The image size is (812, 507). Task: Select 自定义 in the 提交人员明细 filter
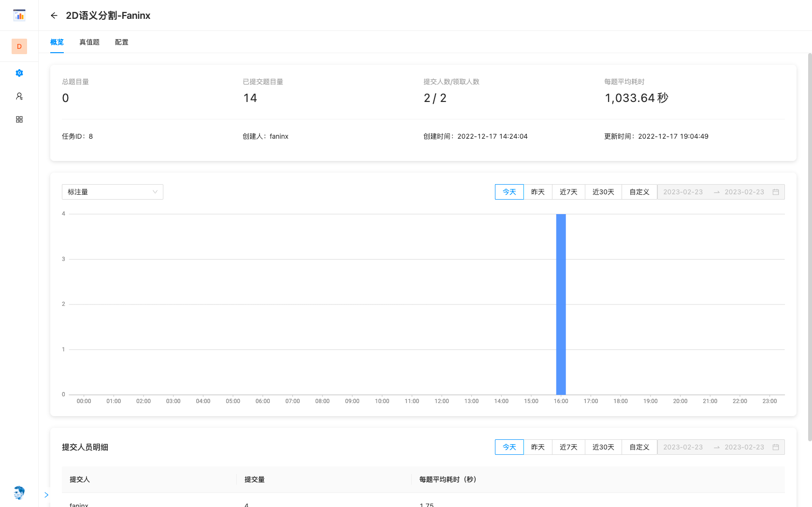[639, 447]
